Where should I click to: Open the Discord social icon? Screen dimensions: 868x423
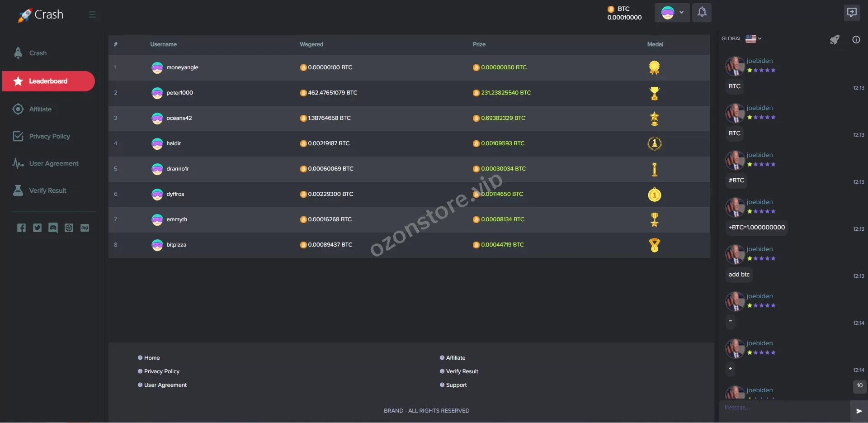(x=53, y=228)
